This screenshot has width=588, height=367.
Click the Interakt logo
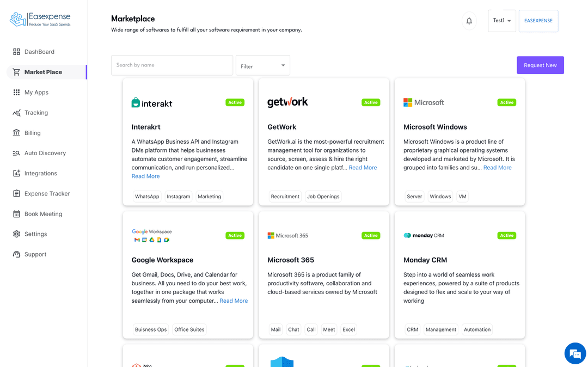(152, 103)
